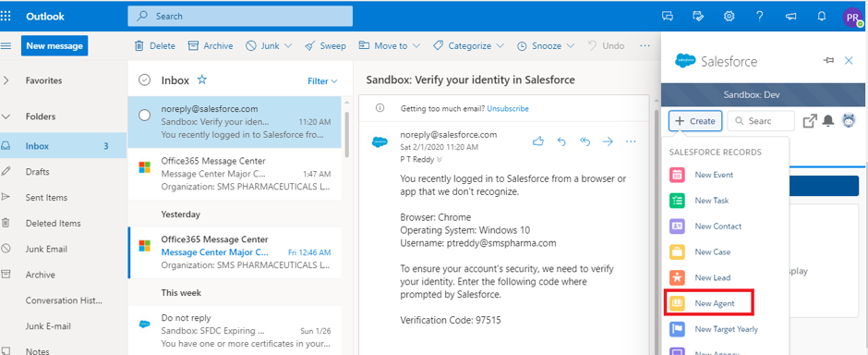
Task: Open more toolbar commands ellipsis
Action: coord(645,46)
